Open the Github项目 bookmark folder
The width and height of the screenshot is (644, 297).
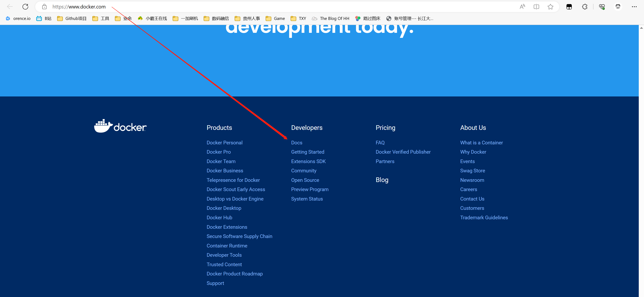pos(72,19)
